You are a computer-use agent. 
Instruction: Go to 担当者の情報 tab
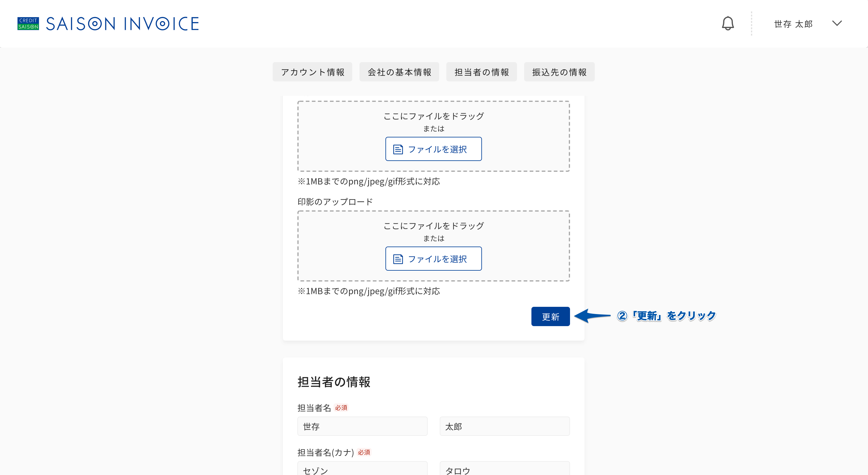click(482, 72)
